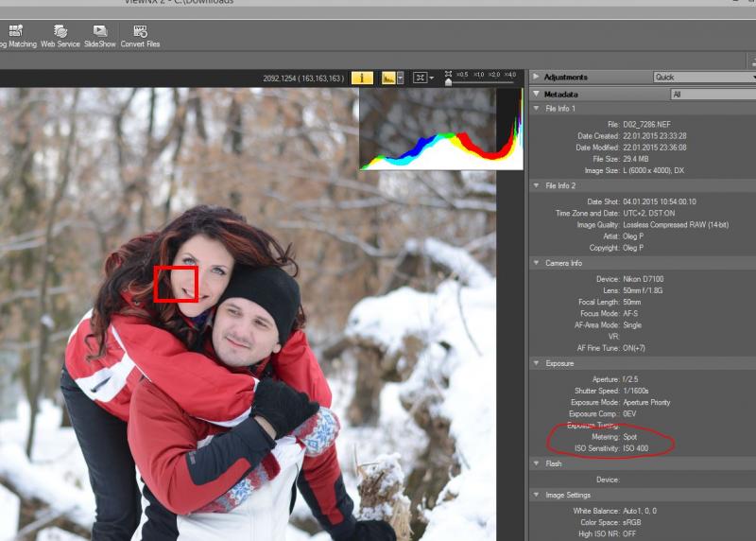Click Date Modified value 22.01.2015 23:36:08
Image resolution: width=756 pixels, height=541 pixels.
tap(654, 148)
